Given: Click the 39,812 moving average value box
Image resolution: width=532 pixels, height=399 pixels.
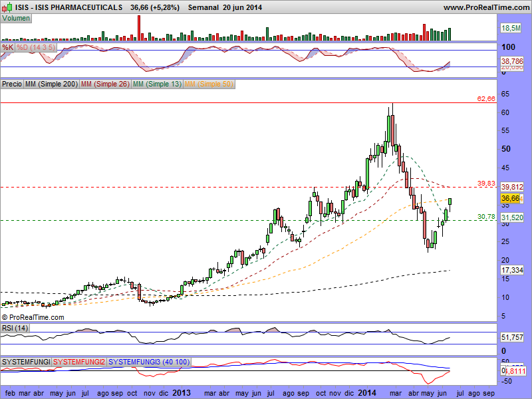Looking at the screenshot, I should pyautogui.click(x=512, y=187).
